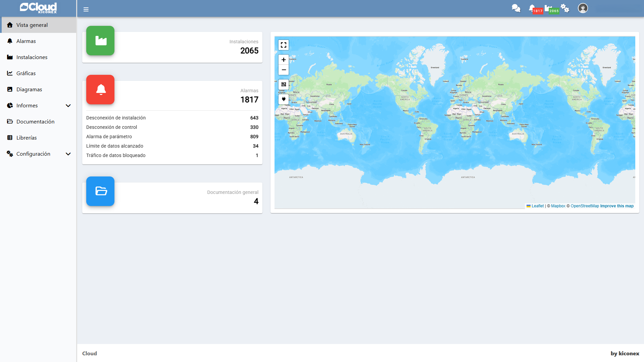Viewport: 644px width, 362px height.
Task: Click the gears icon beside Configuración in sidebar
Action: click(10, 154)
